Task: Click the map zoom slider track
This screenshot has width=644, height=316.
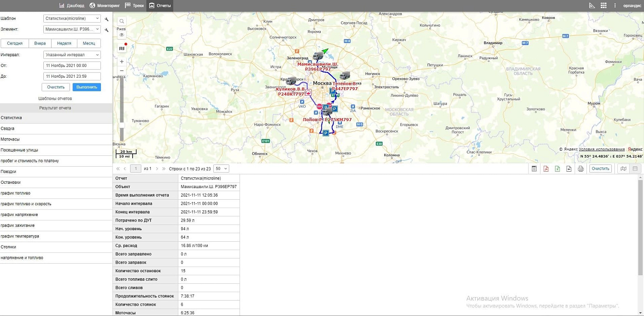Action: click(x=122, y=107)
